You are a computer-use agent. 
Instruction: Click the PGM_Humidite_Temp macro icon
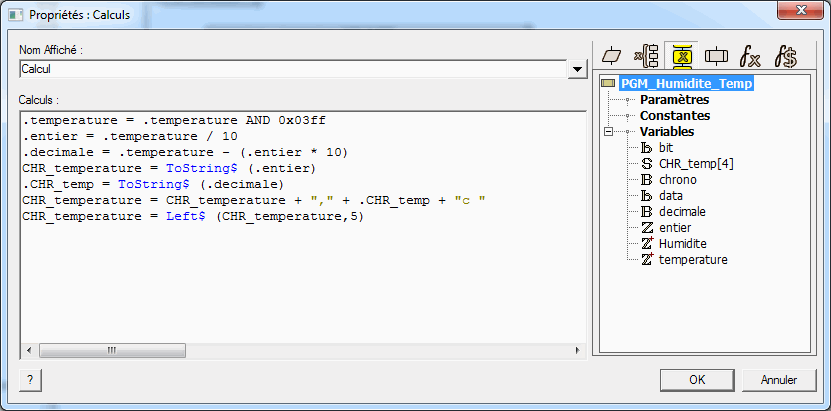point(608,84)
